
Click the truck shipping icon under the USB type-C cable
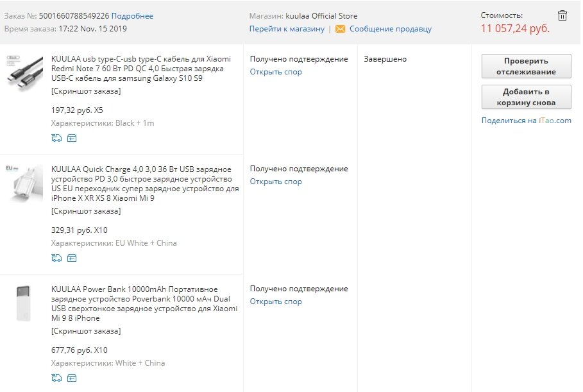56,139
